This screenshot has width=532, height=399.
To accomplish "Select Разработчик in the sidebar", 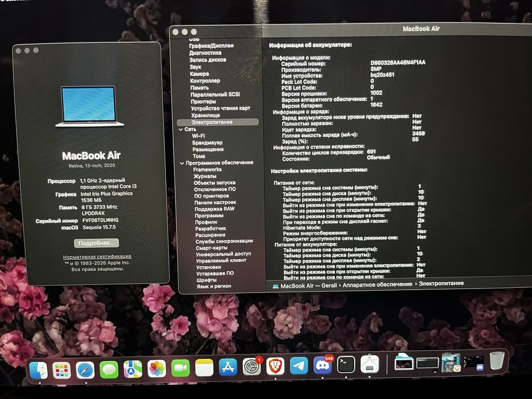I will [x=211, y=229].
